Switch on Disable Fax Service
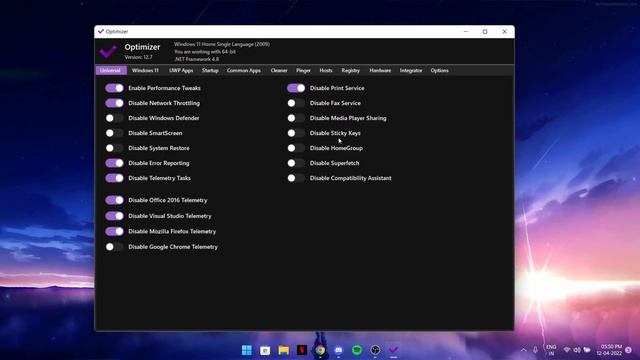The image size is (640, 360). (296, 103)
